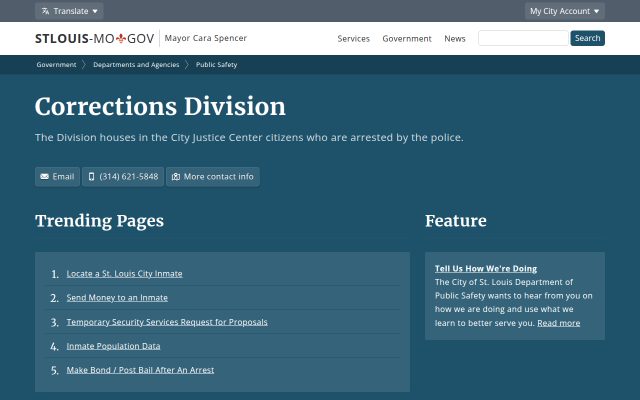Click the translate language icon
The image size is (640, 400).
click(x=45, y=11)
